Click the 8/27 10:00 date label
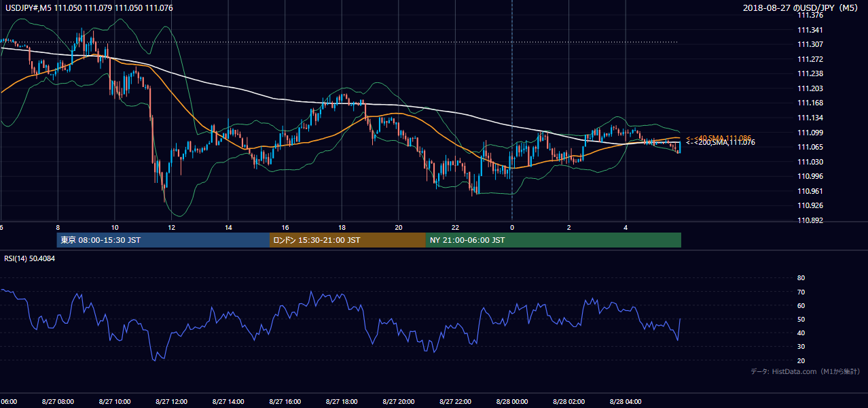Viewport: 868px width, 408px height. tap(114, 401)
